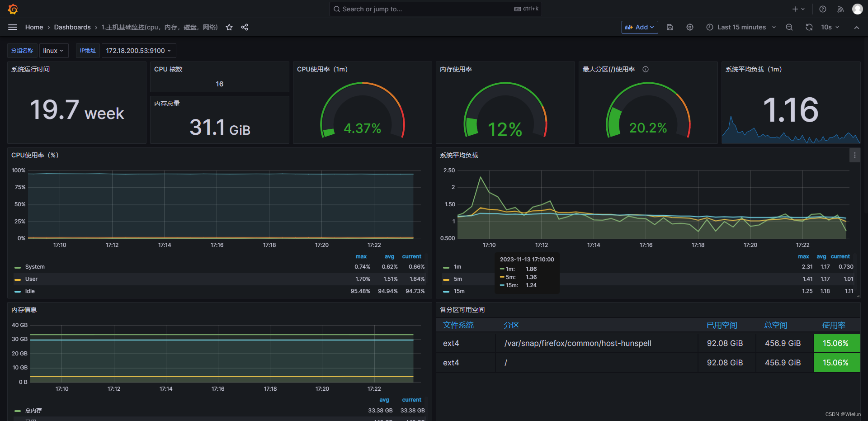Sort table by 分区 column header

pos(511,325)
